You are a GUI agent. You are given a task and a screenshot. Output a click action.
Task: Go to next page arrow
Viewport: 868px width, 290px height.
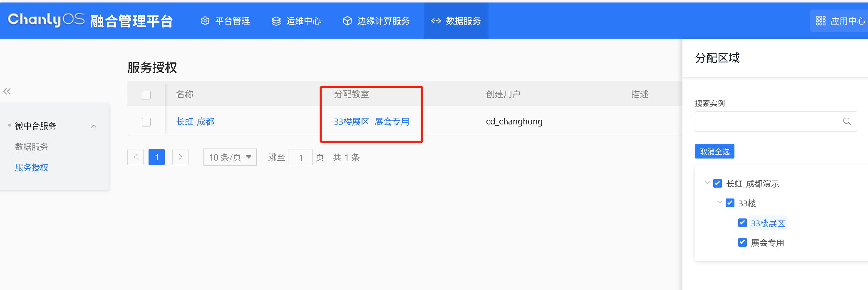coord(180,157)
